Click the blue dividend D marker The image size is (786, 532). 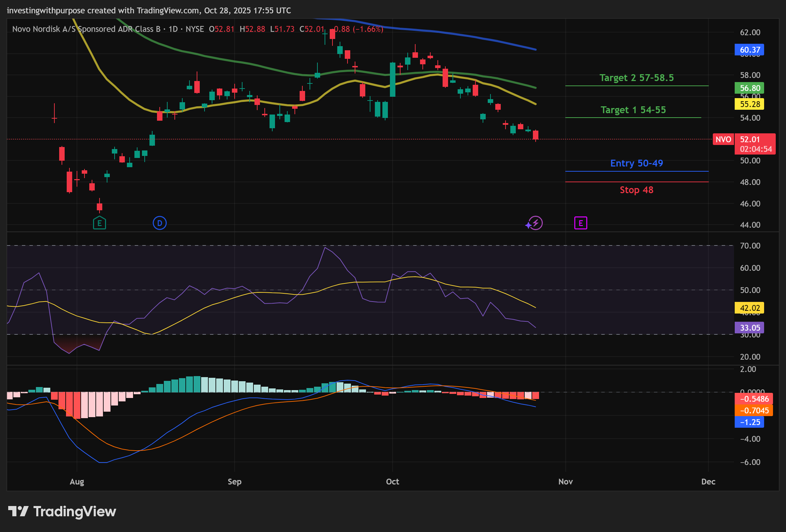(159, 223)
